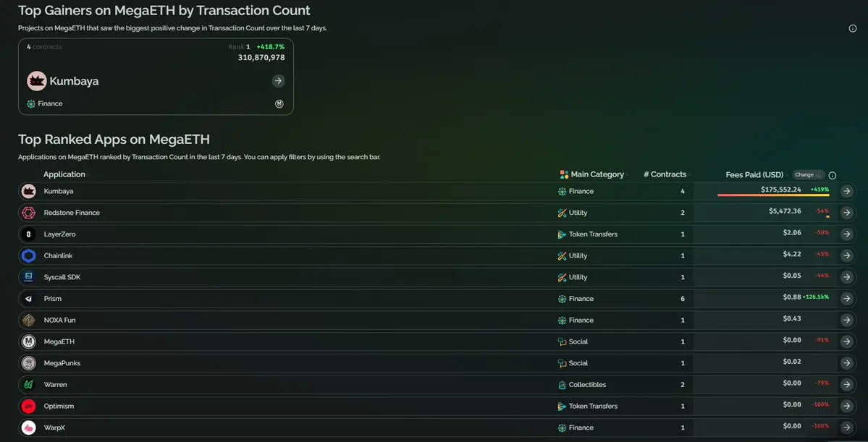Viewport: 868px width, 442px height.
Task: Click the +126.5k% change for Prism
Action: tap(816, 297)
